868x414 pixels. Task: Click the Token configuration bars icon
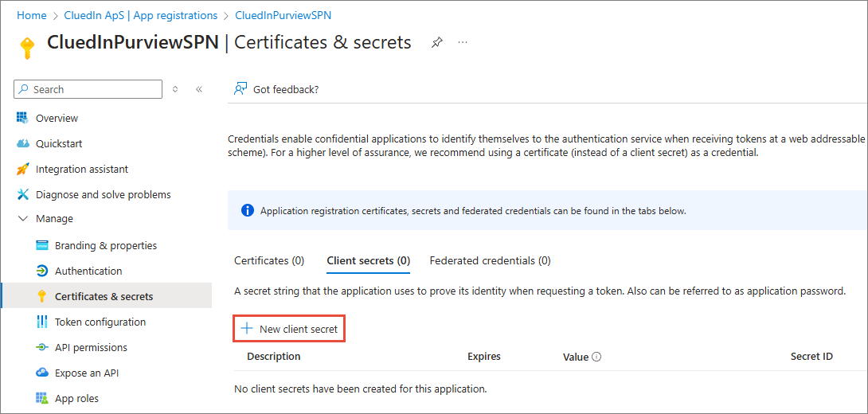coord(41,322)
